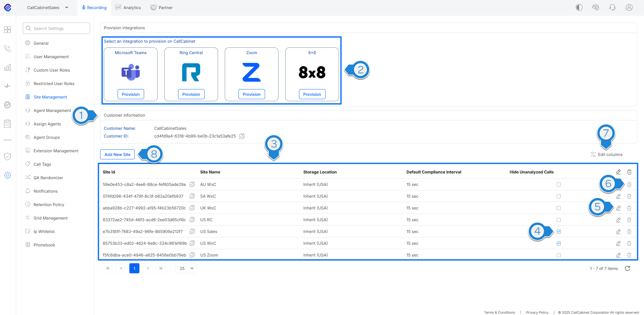This screenshot has width=644, height=315.
Task: Open the dashboard grid icon in left rail
Action: 7,30
